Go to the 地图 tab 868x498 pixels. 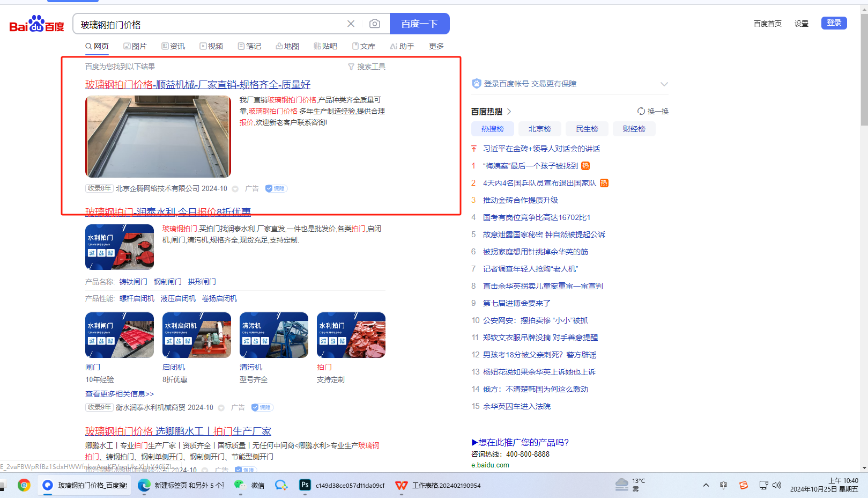click(287, 46)
